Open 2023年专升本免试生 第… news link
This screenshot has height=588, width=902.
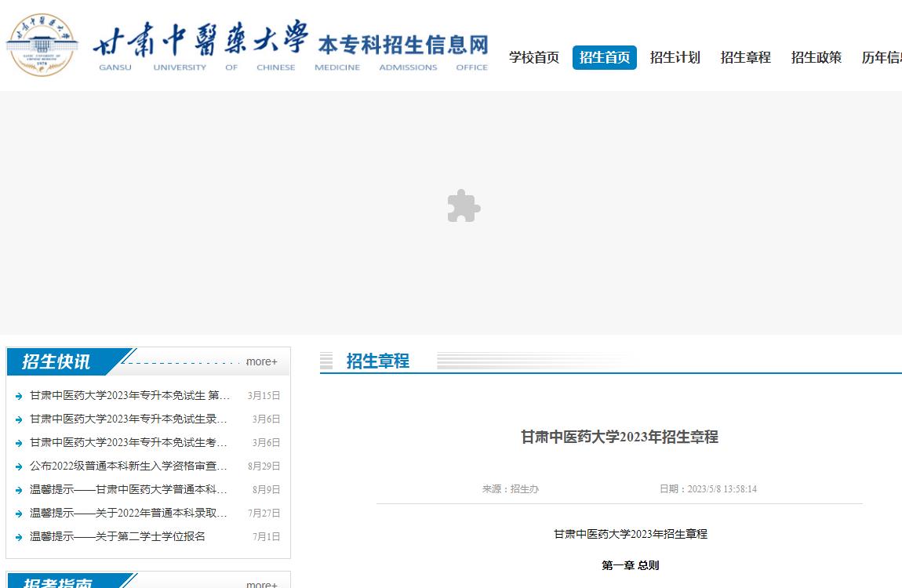tap(130, 395)
